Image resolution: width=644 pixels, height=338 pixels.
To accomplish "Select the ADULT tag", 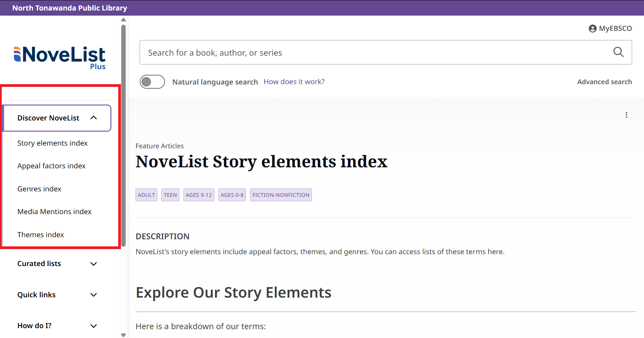I will pos(146,195).
